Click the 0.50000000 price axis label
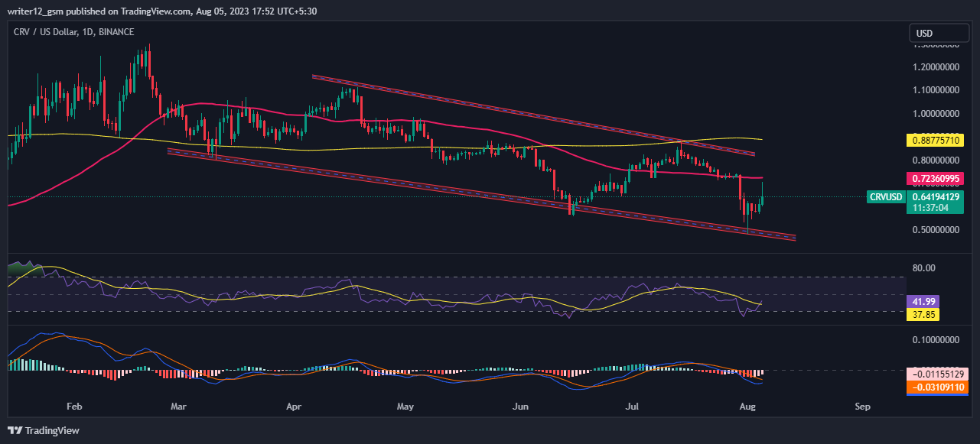 click(936, 229)
